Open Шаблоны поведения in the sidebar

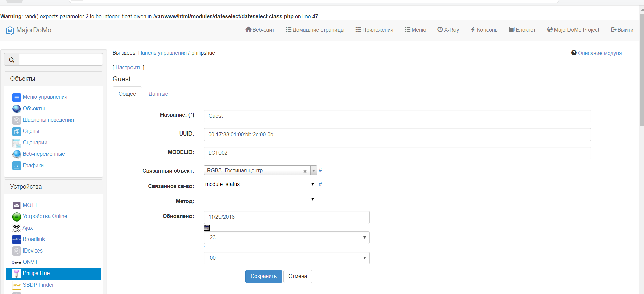coord(48,120)
